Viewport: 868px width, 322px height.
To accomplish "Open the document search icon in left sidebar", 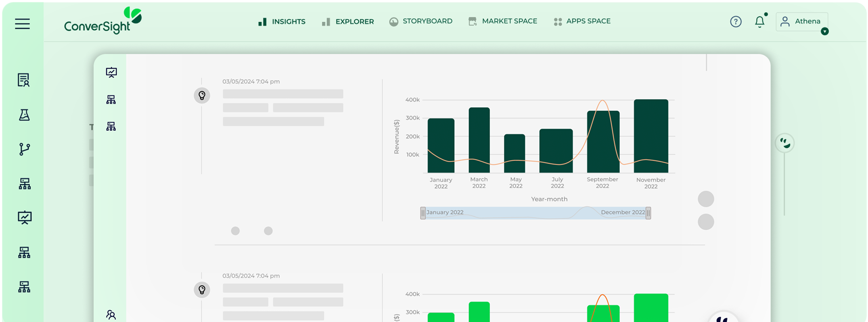I will coord(24,80).
